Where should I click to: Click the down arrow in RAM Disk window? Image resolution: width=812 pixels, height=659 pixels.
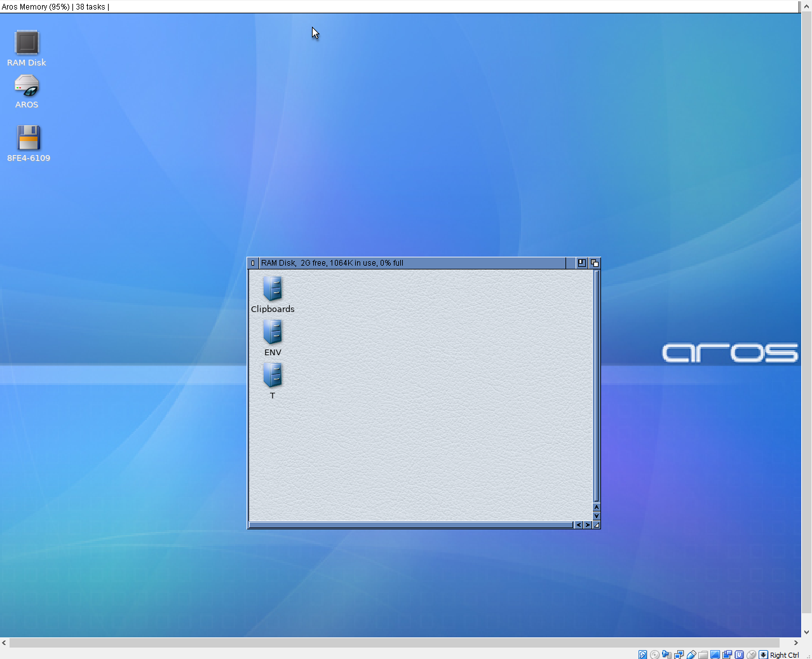[597, 515]
